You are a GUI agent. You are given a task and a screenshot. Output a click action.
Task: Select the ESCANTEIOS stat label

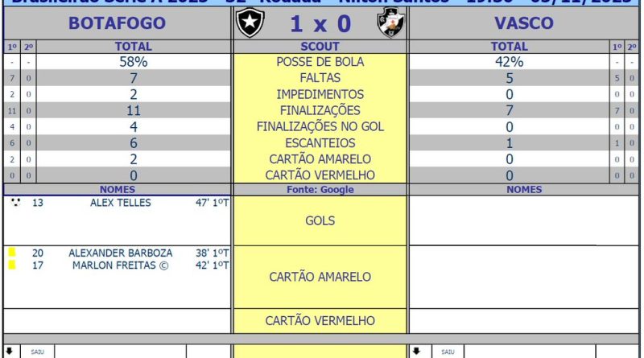(x=320, y=142)
